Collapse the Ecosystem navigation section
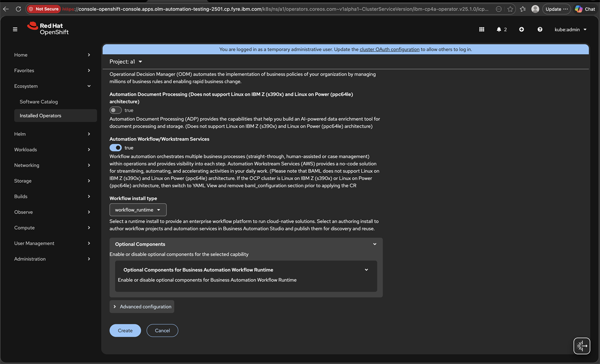The image size is (600, 364). coord(52,86)
